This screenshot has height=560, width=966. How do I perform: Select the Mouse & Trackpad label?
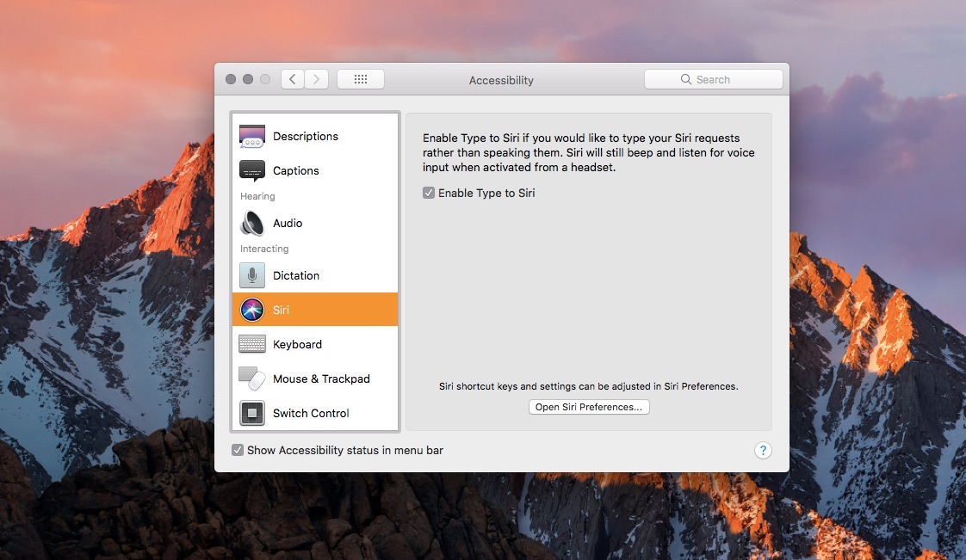pos(322,378)
